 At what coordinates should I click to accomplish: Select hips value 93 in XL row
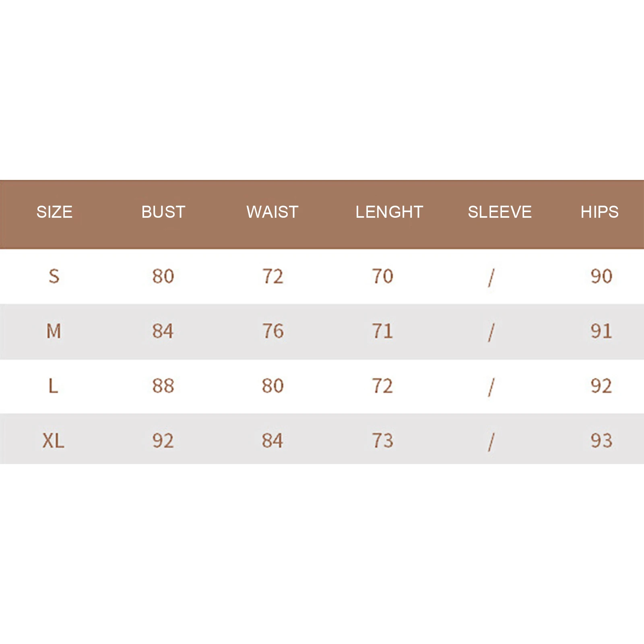pyautogui.click(x=601, y=441)
